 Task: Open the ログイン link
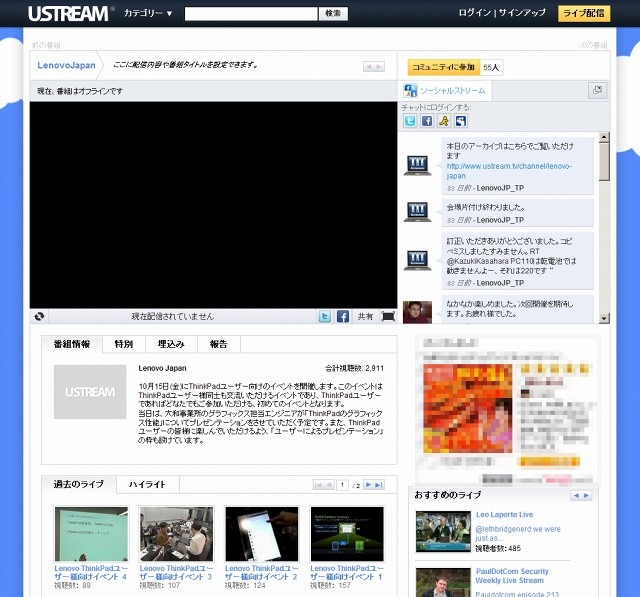point(475,13)
